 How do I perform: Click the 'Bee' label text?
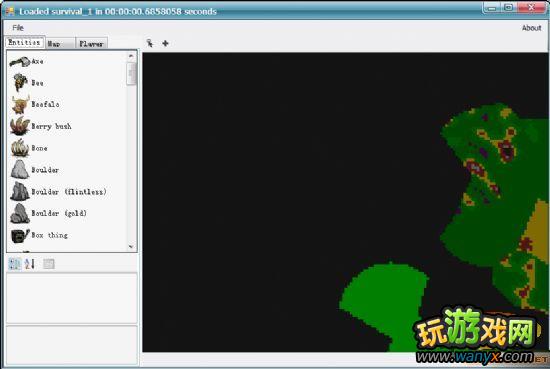[x=38, y=83]
